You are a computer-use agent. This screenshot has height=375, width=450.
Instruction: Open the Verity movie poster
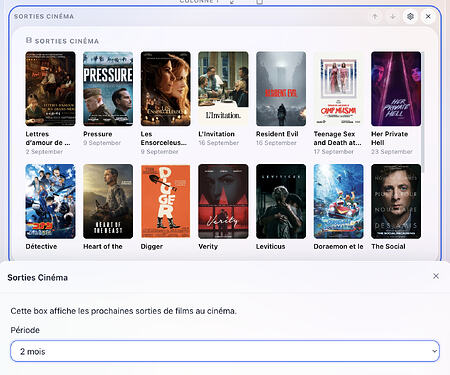pos(223,201)
